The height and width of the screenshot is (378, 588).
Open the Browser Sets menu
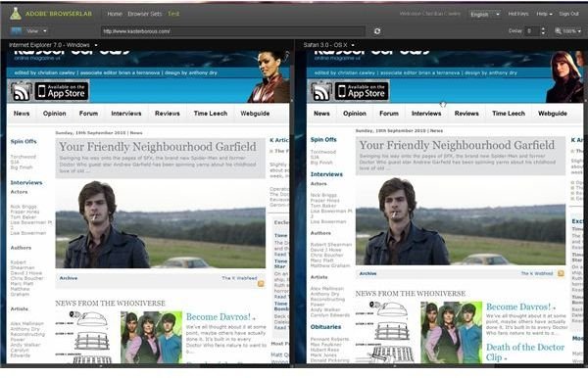point(144,14)
